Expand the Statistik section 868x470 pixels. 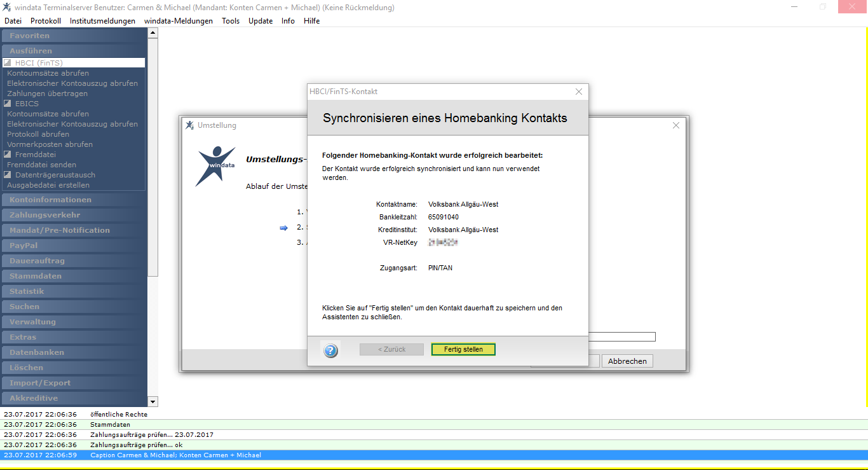(x=74, y=291)
